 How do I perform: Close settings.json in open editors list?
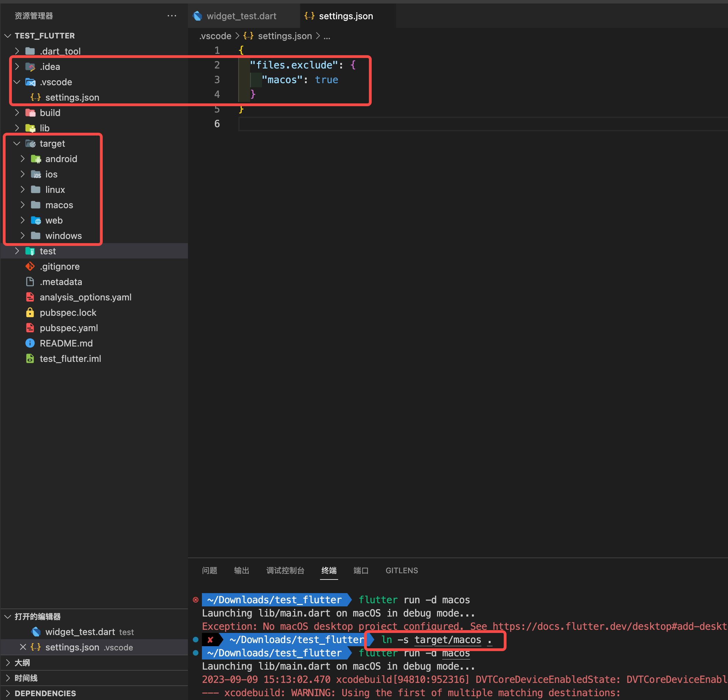23,647
